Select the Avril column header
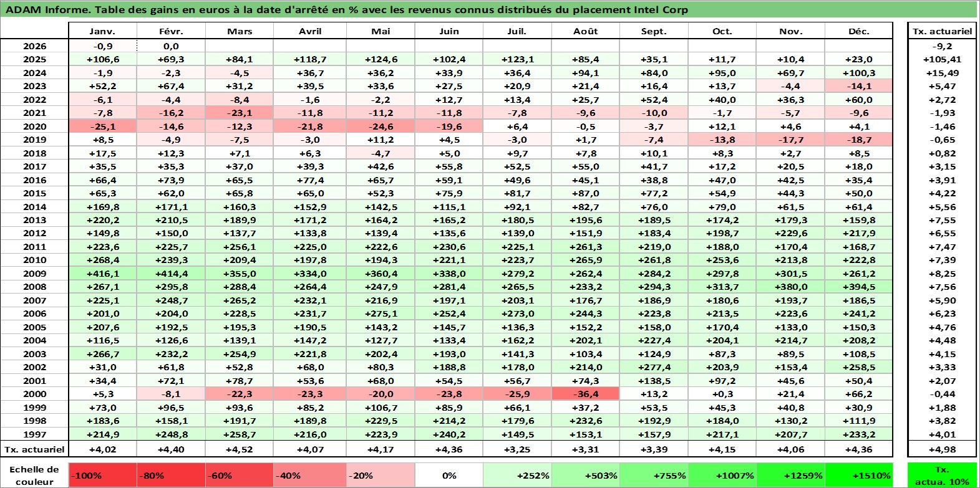This screenshot has width=980, height=488. coord(310,31)
